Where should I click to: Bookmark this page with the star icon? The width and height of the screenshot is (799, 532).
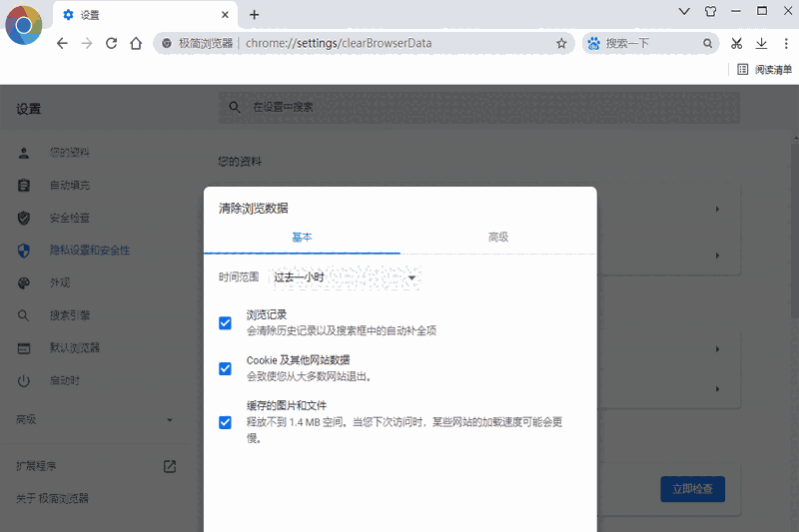tap(561, 43)
